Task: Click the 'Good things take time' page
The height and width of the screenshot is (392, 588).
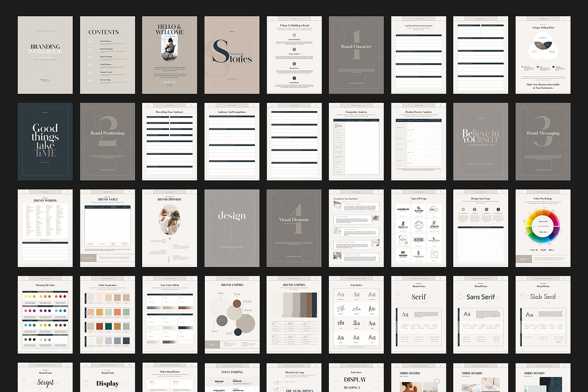Action: 46,141
